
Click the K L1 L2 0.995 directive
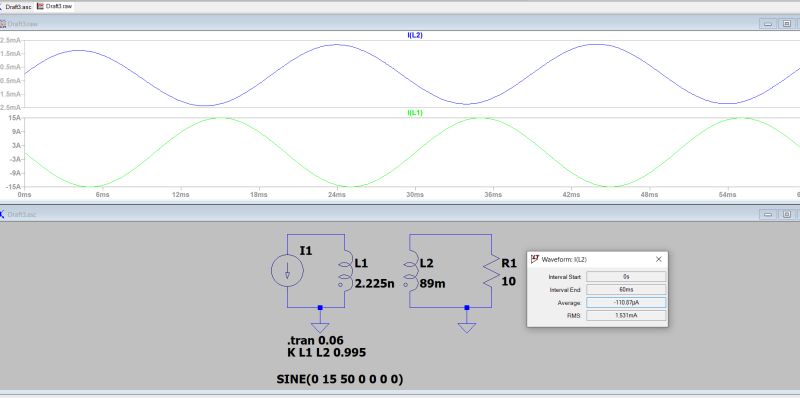coord(327,353)
